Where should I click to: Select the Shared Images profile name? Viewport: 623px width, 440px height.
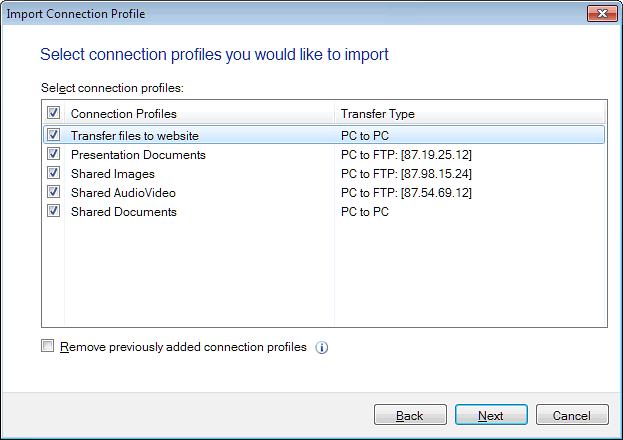click(x=112, y=174)
